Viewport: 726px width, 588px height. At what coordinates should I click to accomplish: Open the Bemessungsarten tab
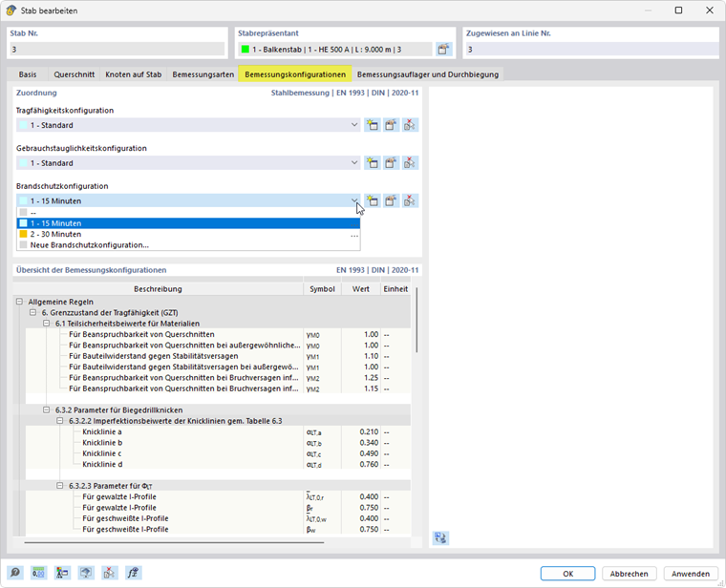(x=203, y=74)
